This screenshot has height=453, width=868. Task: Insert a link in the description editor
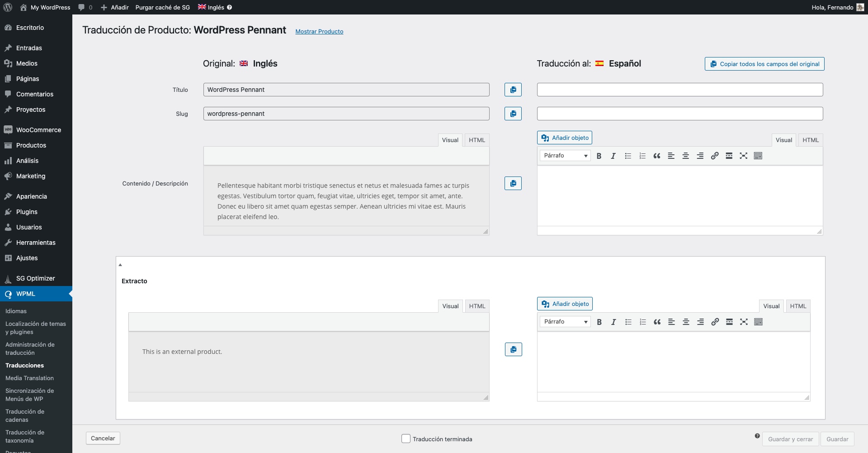tap(714, 156)
